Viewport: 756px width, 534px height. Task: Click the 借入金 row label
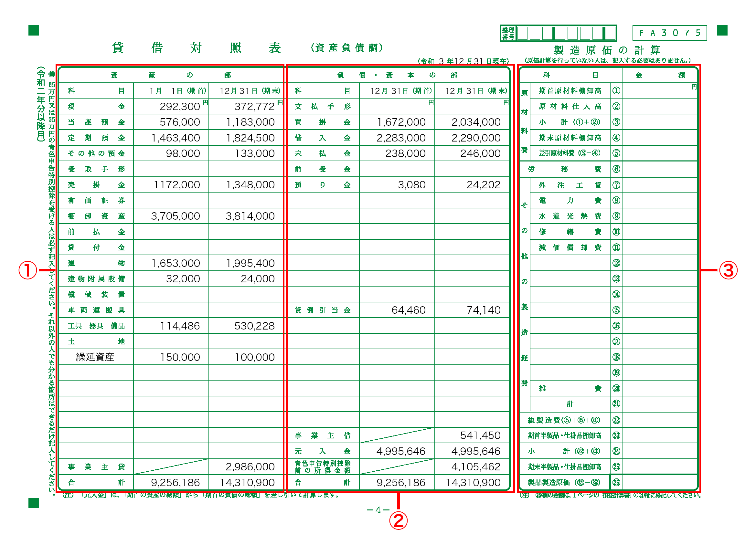point(323,138)
